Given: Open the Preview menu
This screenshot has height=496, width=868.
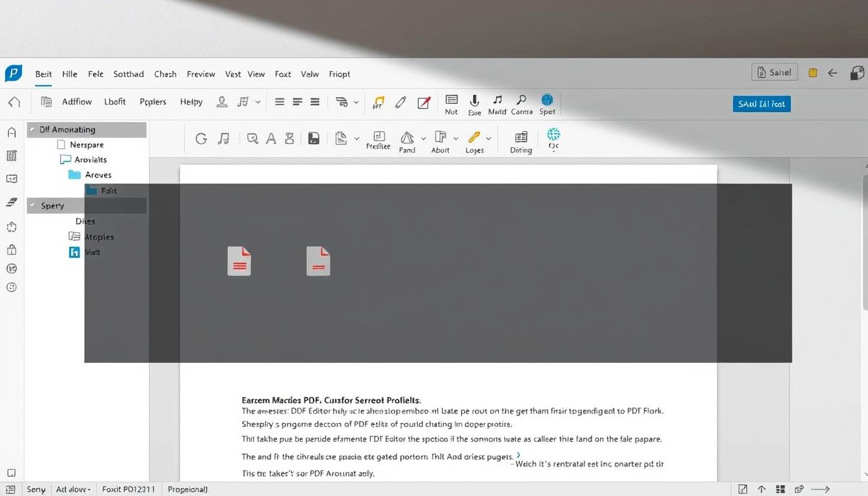Looking at the screenshot, I should click(x=201, y=74).
